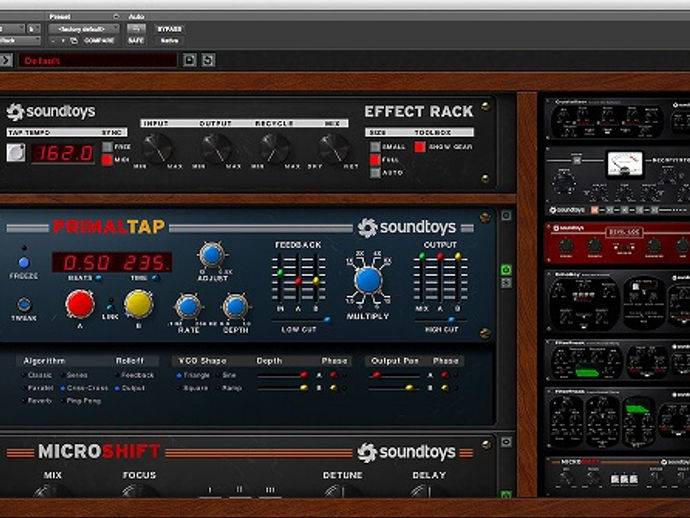Select Series algorithm
This screenshot has width=690, height=518.
click(74, 375)
